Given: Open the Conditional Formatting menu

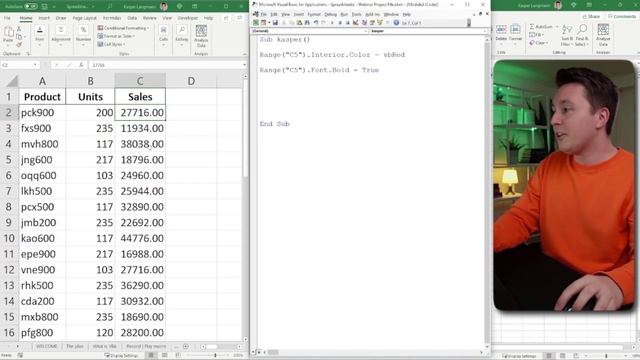Looking at the screenshot, I should click(x=123, y=28).
